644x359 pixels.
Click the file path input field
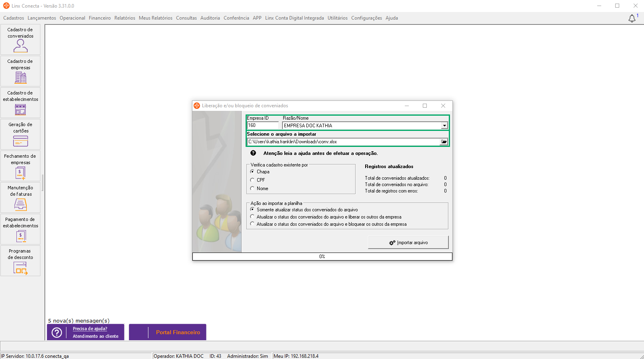point(344,142)
